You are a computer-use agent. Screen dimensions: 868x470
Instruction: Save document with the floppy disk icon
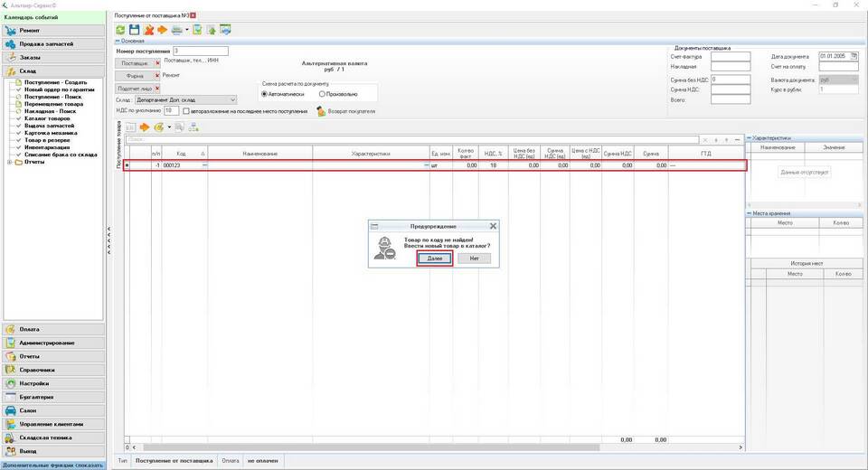(x=134, y=30)
